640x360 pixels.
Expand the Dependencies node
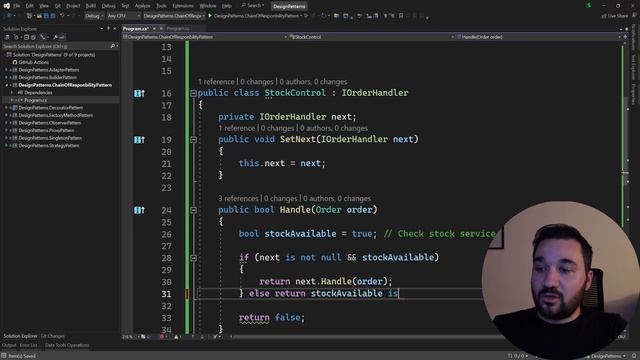pos(12,93)
